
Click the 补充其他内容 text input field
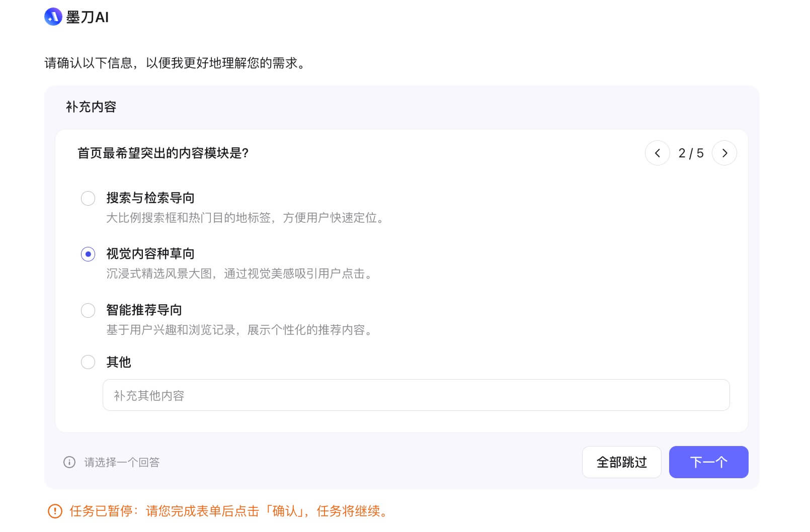pos(416,396)
